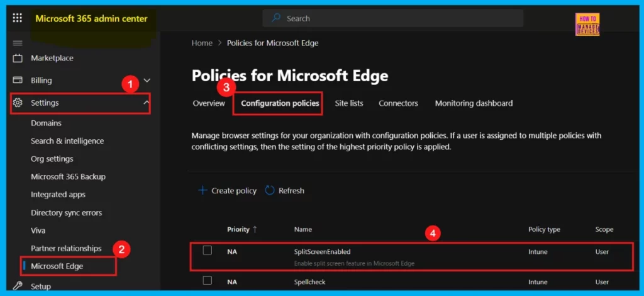Click the Marketplace bag icon
644x296 pixels.
point(18,58)
